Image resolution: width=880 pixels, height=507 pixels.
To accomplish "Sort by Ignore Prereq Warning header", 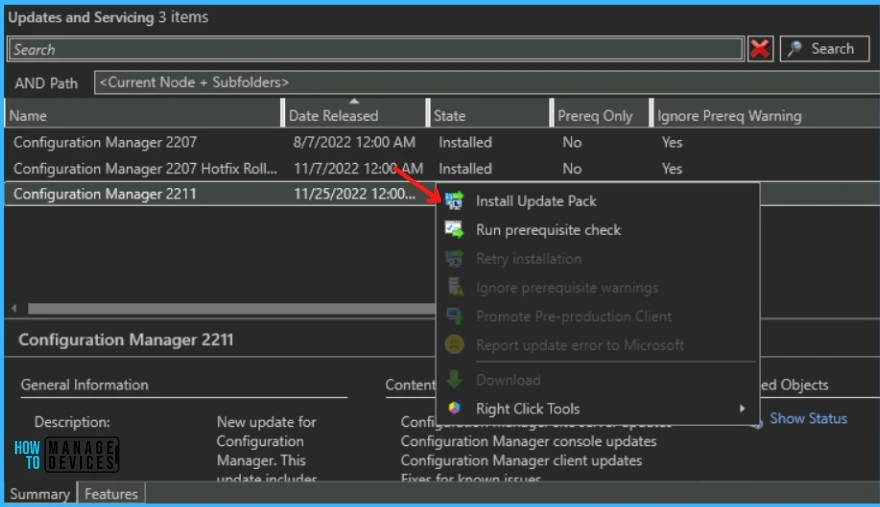I will [x=765, y=115].
